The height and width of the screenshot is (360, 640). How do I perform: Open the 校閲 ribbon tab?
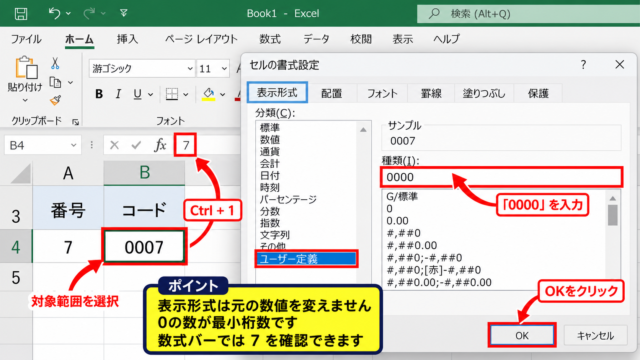(x=361, y=39)
